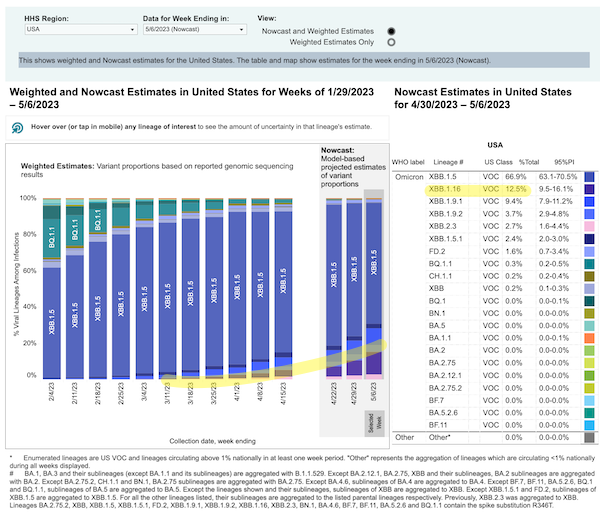Click the XBB.1.9.1 color swatch in table
The width and height of the screenshot is (600, 520).
[x=589, y=202]
